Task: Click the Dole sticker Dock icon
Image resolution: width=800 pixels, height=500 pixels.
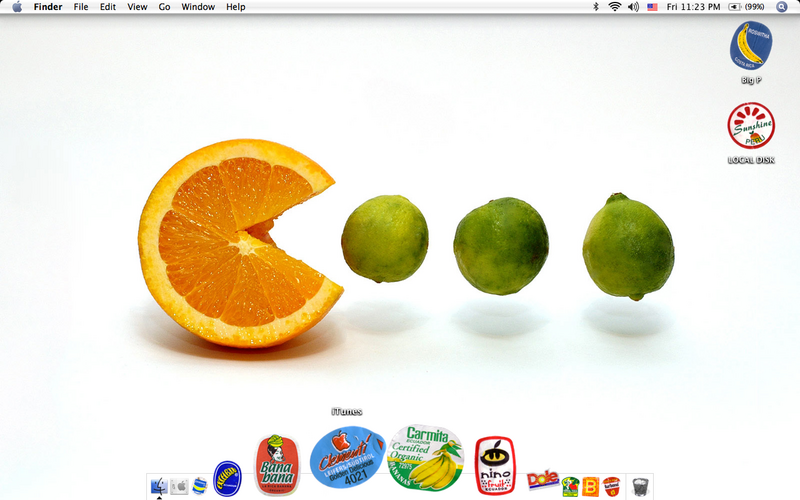Action: point(542,480)
